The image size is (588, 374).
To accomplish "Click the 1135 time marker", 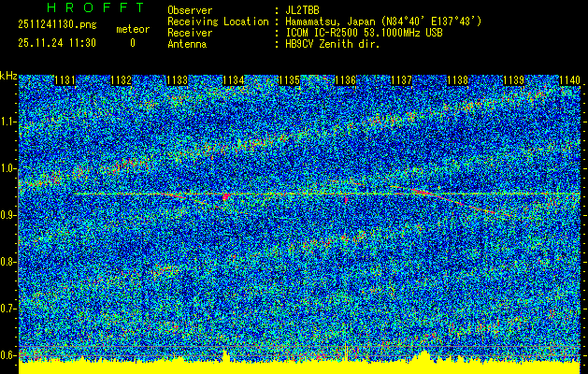I will pyautogui.click(x=289, y=81).
